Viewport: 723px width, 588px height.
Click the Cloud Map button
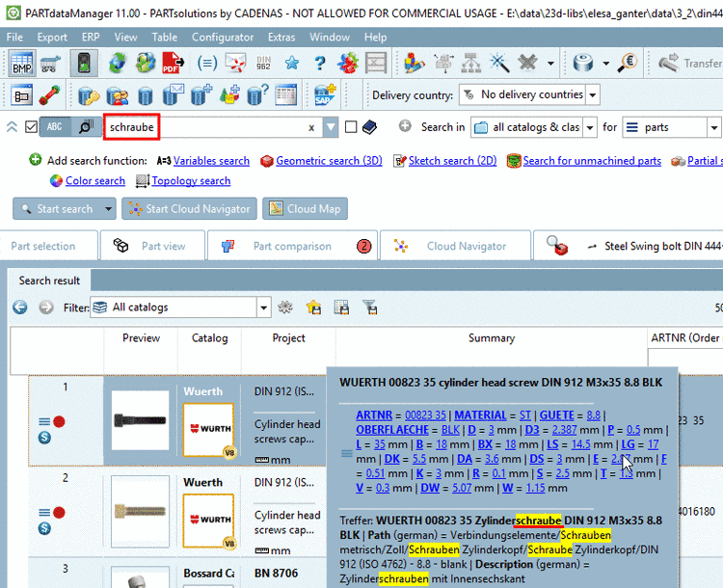pos(305,209)
